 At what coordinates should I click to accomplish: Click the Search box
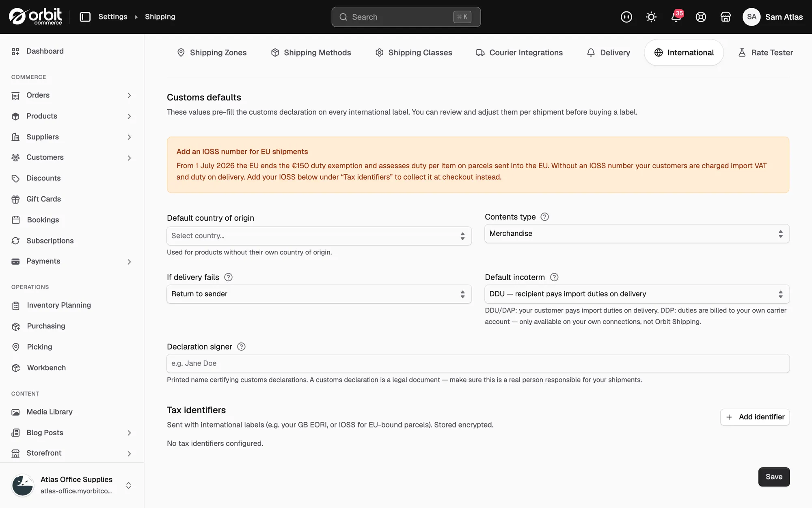pos(406,17)
